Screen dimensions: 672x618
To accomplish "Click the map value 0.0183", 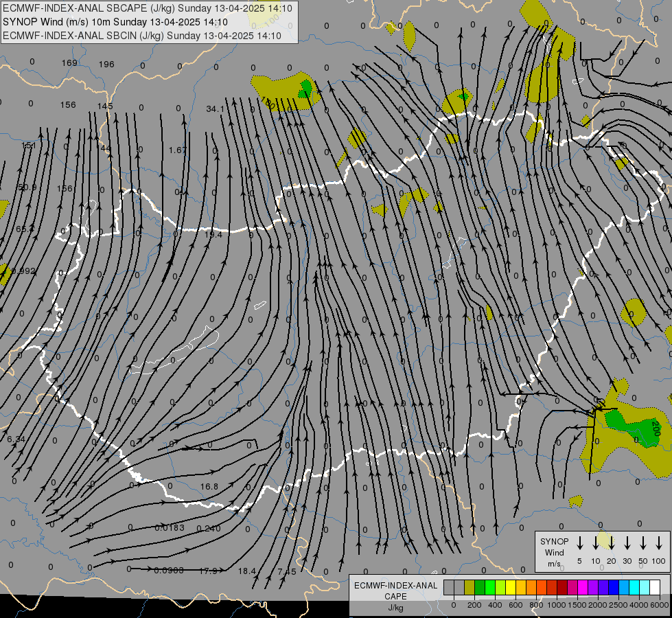I will 170,527.
